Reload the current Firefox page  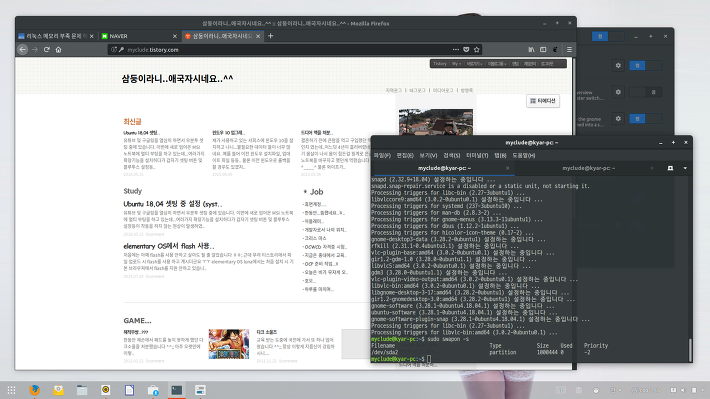(x=47, y=50)
